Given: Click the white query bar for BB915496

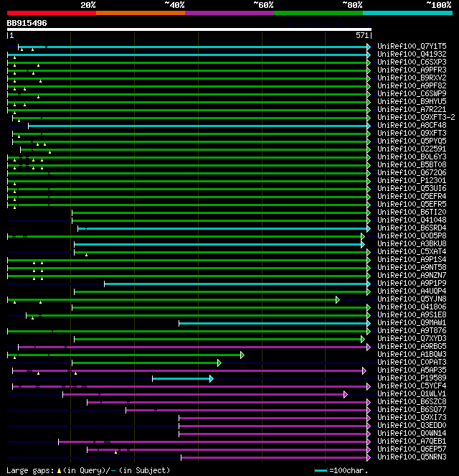Looking at the screenshot, I should point(189,29).
